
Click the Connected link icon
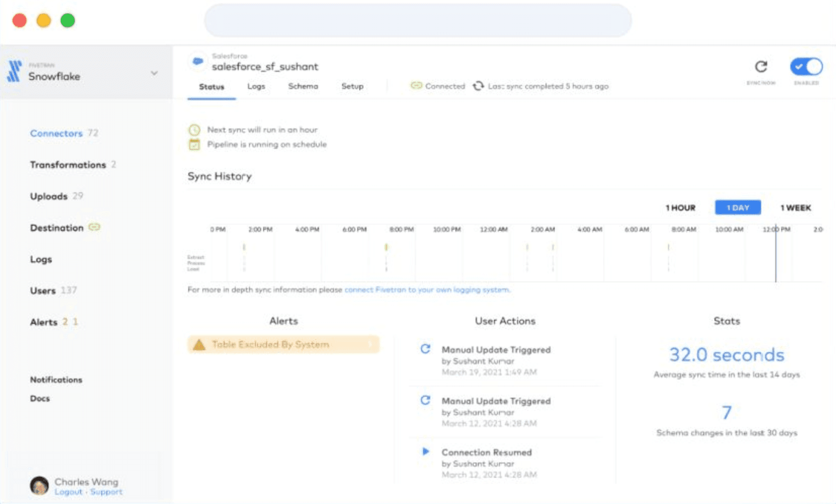(416, 86)
